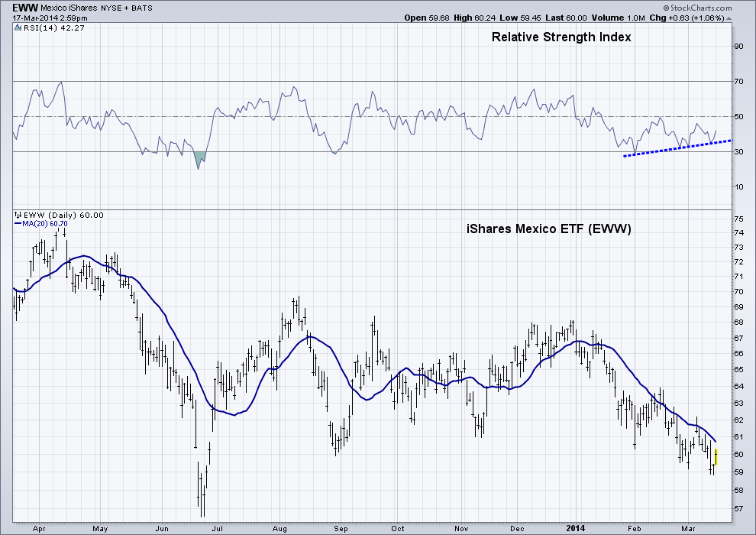Click the green shaded oversold RSI area
756x535 pixels.
point(199,158)
